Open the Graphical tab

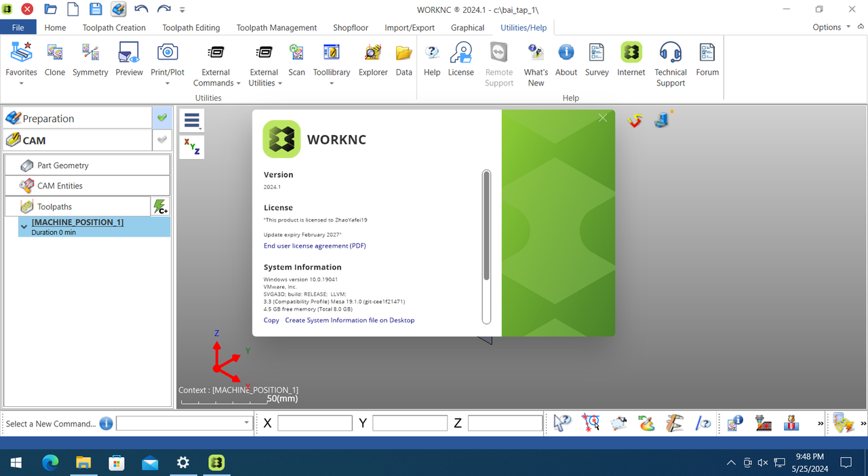[468, 28]
